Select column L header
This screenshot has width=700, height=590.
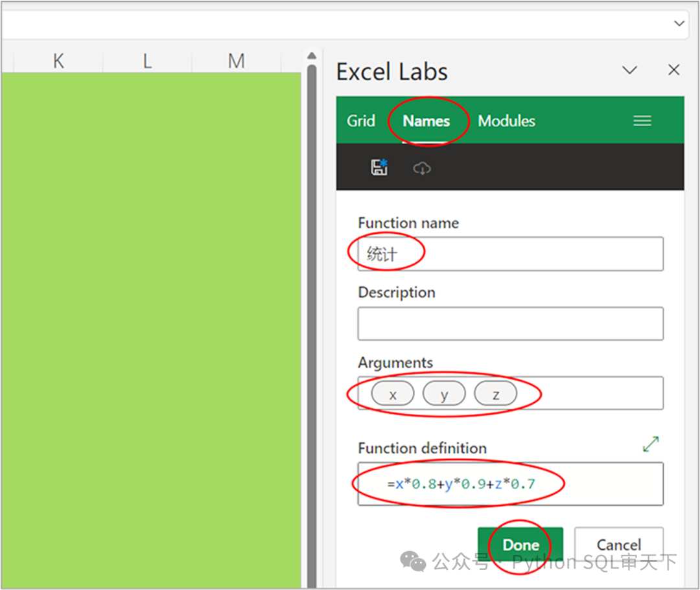click(147, 61)
